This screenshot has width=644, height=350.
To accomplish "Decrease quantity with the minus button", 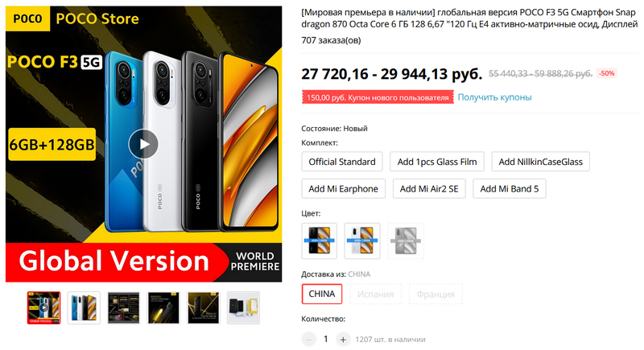I will click(x=309, y=340).
